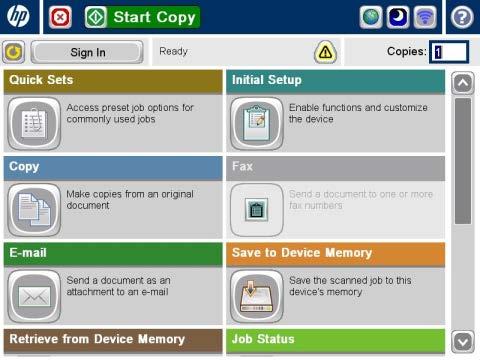This screenshot has height=360, width=480.
Task: Click the Sign In button
Action: point(87,52)
